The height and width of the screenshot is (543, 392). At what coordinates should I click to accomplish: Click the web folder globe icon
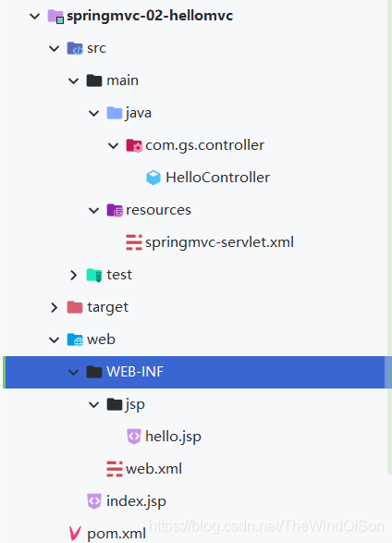pyautogui.click(x=75, y=339)
